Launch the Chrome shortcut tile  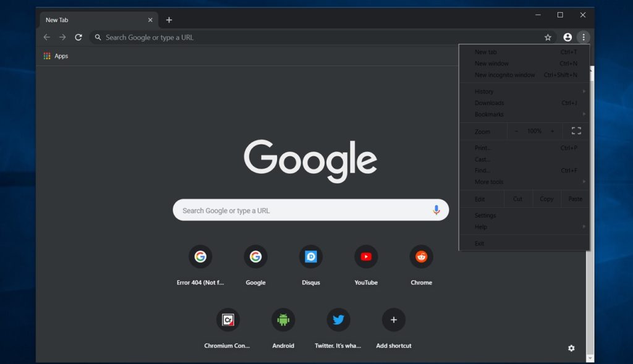coord(421,256)
